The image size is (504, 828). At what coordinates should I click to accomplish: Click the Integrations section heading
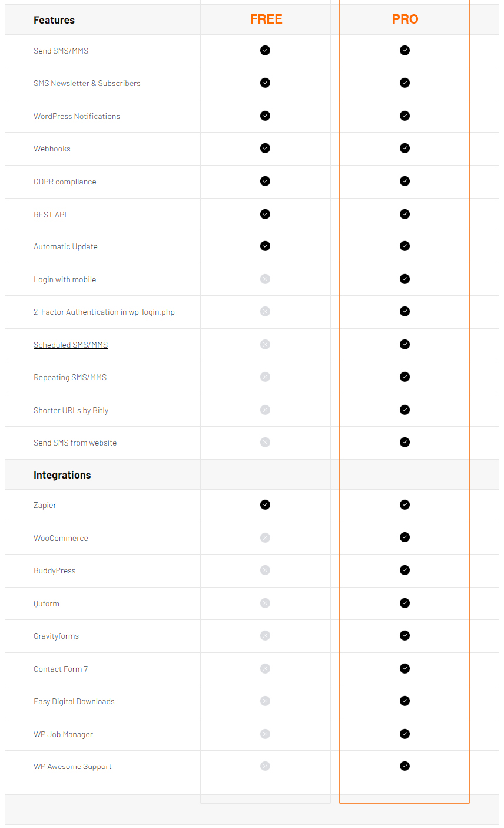pyautogui.click(x=62, y=475)
